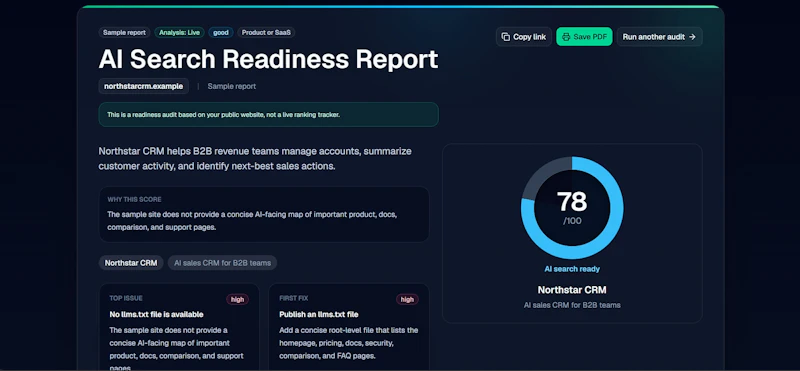Screen dimensions: 800x371
Task: Click the arrow icon in Run another audit
Action: 692,37
